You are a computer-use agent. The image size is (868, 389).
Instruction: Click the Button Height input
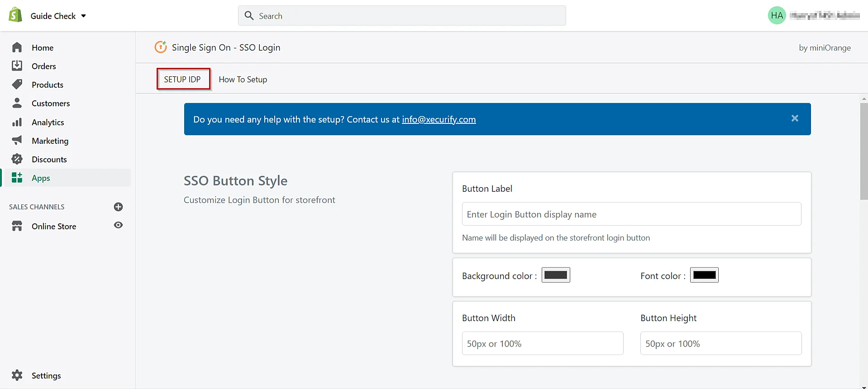[721, 343]
